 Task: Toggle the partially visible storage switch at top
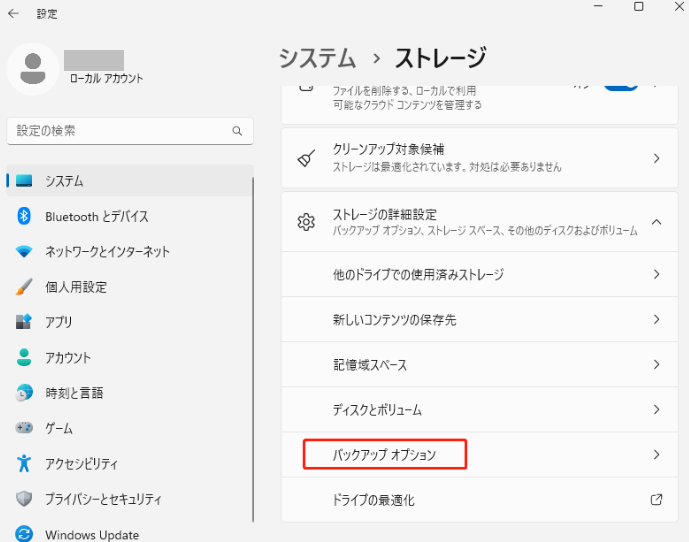(x=620, y=88)
